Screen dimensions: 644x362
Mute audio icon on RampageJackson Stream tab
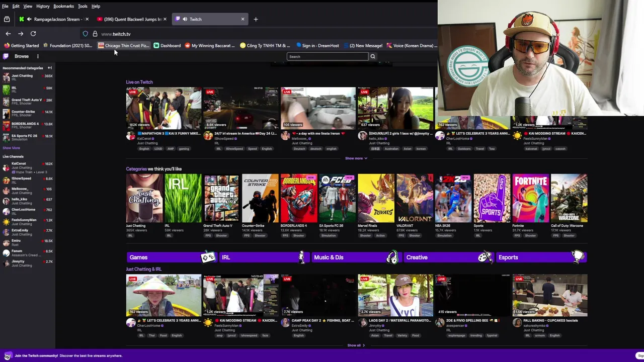29,19
